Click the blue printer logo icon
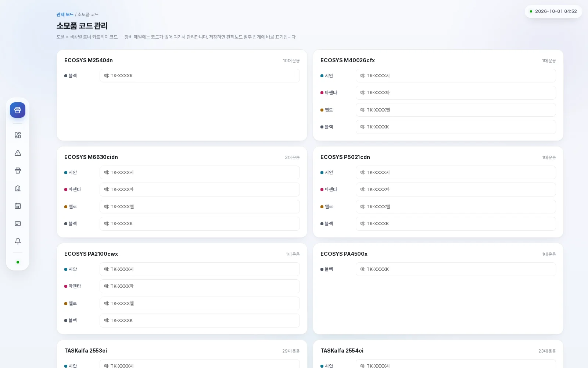This screenshot has height=368, width=588. 18,110
